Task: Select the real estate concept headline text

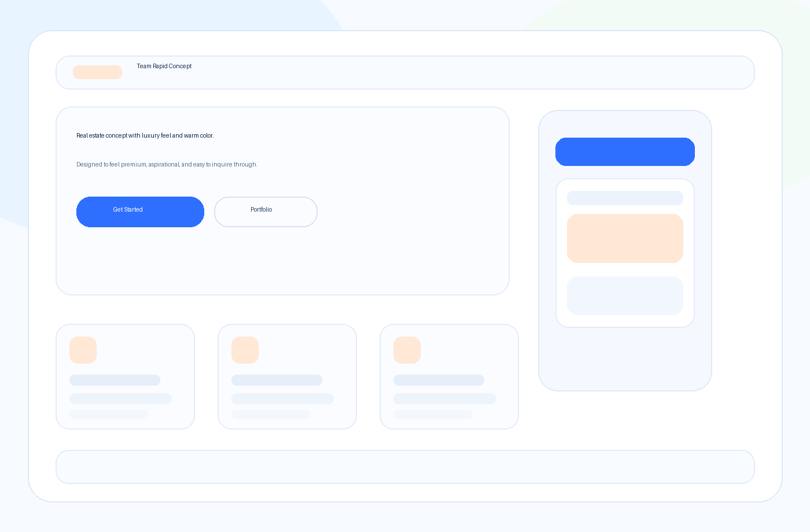Action: (x=145, y=136)
